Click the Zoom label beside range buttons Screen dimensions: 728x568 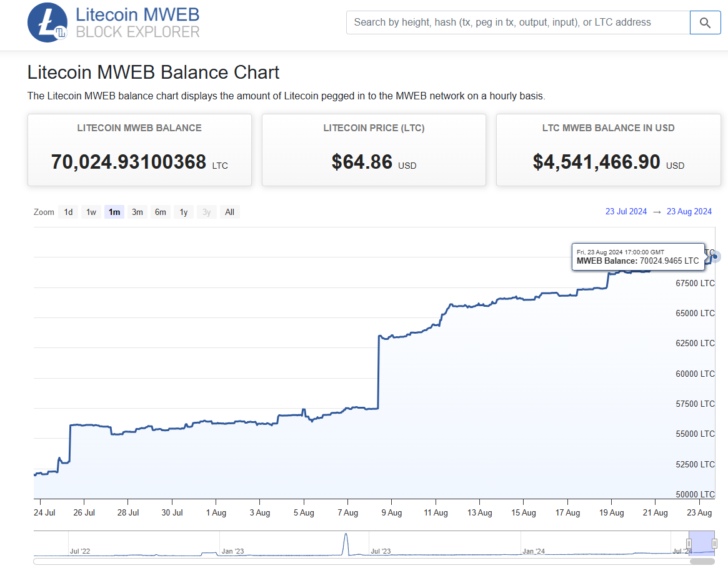pos(44,212)
